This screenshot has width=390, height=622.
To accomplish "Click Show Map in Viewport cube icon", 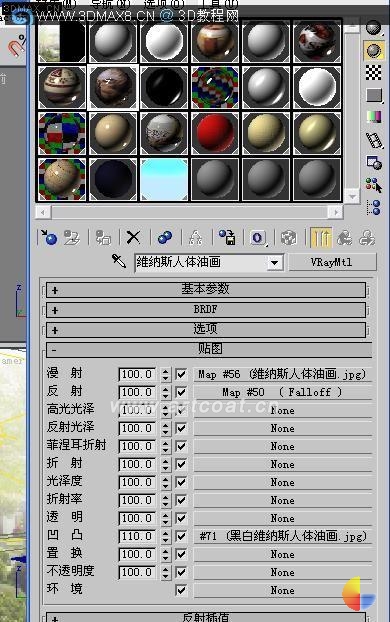I will click(x=288, y=237).
